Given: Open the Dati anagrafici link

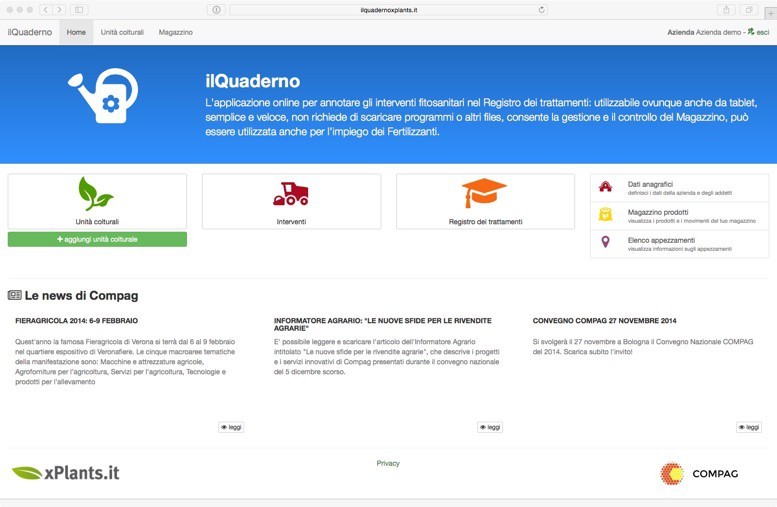Looking at the screenshot, I should [650, 184].
